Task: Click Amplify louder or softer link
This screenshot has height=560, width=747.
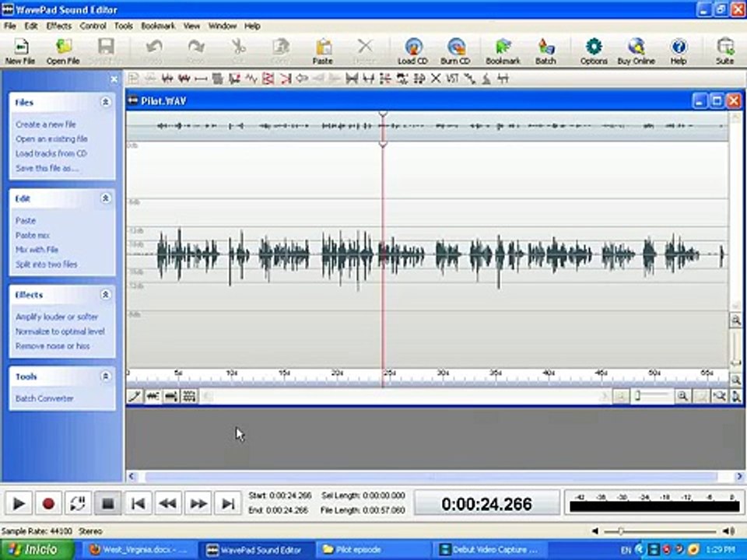Action: tap(57, 317)
